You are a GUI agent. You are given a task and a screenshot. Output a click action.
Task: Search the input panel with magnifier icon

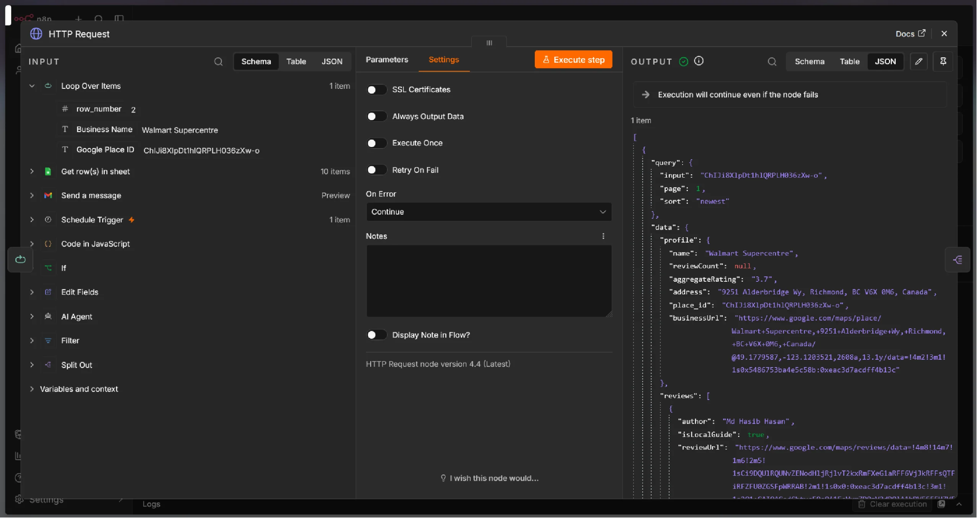pyautogui.click(x=218, y=62)
